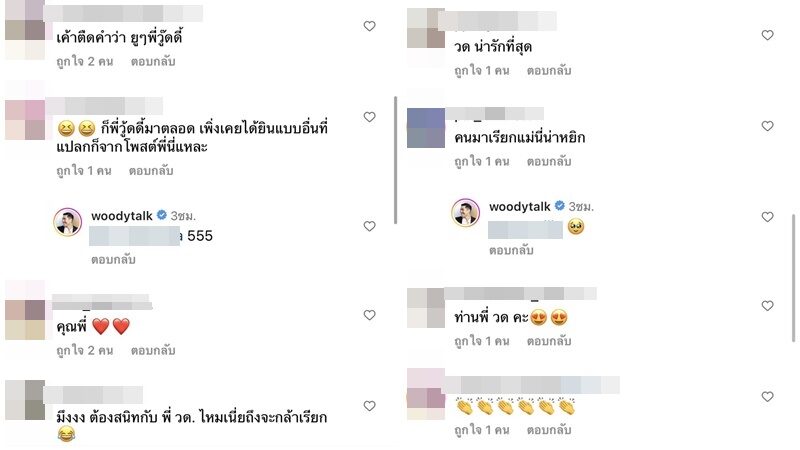Click the right-side comments scrollbar

793,278
